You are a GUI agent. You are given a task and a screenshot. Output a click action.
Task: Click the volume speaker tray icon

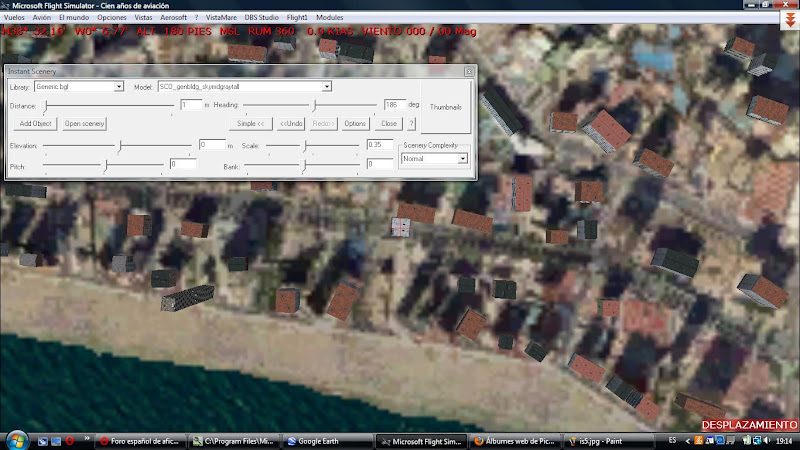click(766, 440)
